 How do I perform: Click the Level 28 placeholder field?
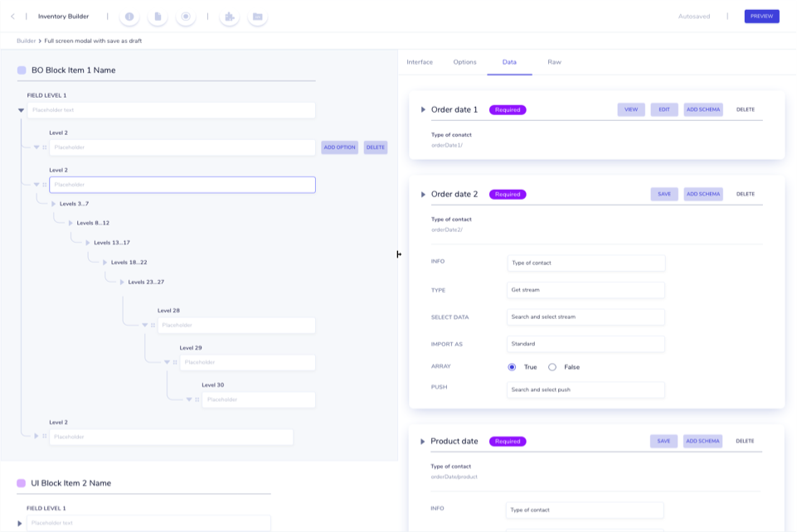236,326
